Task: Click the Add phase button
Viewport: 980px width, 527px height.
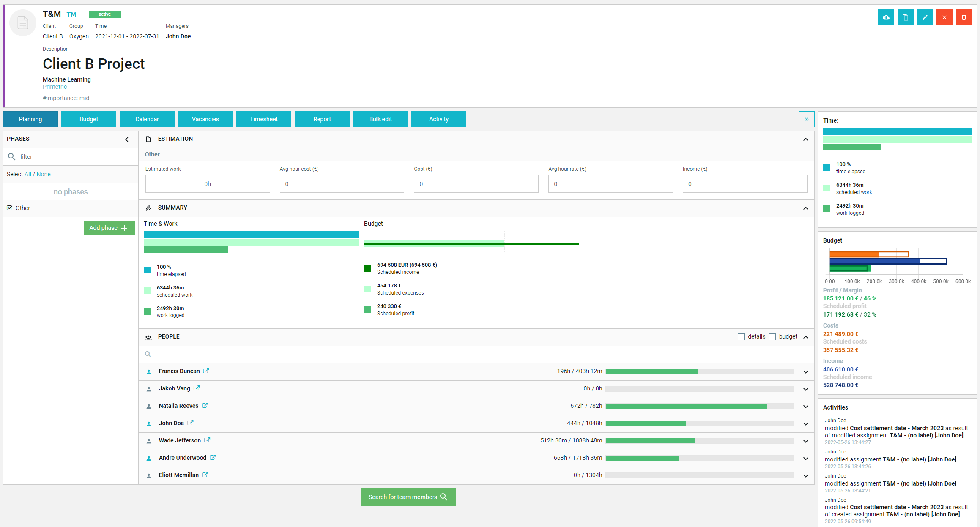Action: coord(109,228)
